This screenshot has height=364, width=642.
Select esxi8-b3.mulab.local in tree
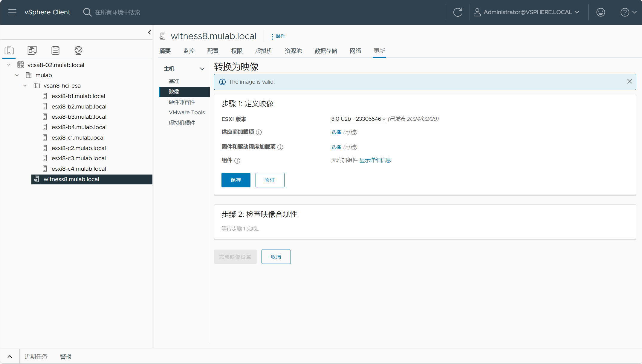(79, 117)
